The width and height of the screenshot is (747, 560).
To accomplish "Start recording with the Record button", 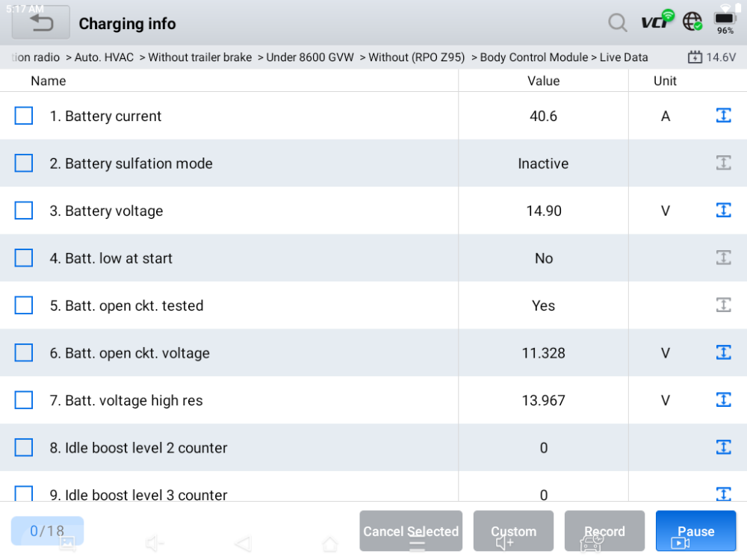I will [604, 531].
